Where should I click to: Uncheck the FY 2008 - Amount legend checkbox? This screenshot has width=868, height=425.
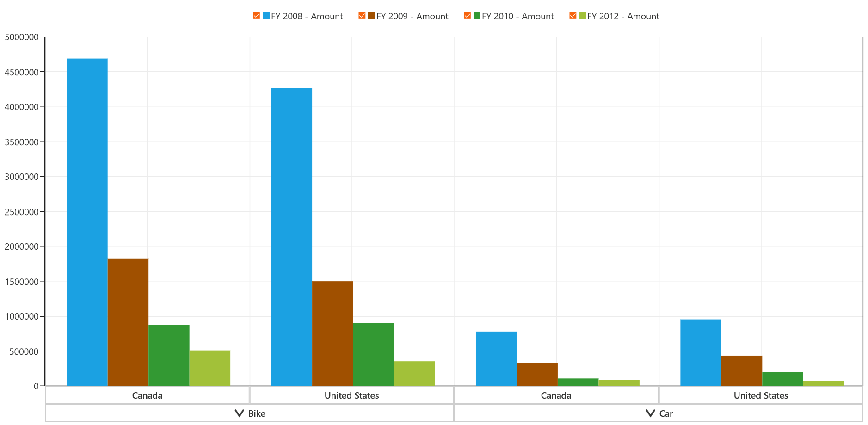257,16
